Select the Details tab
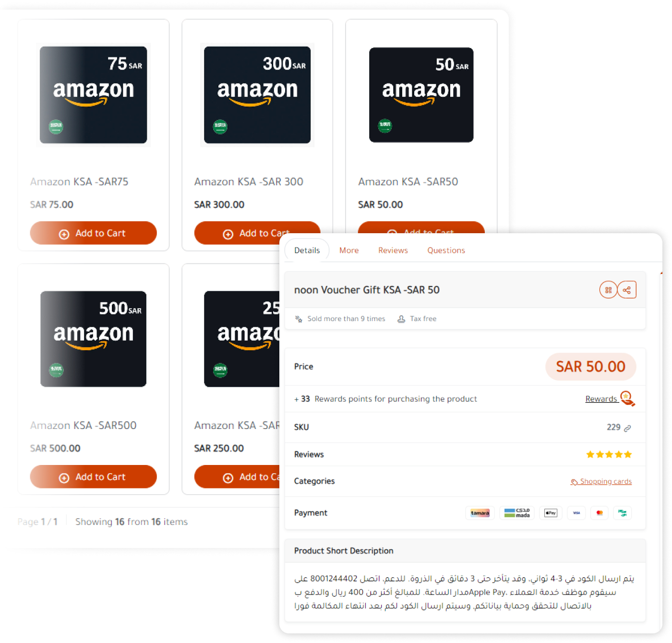The width and height of the screenshot is (672, 643). pos(307,250)
